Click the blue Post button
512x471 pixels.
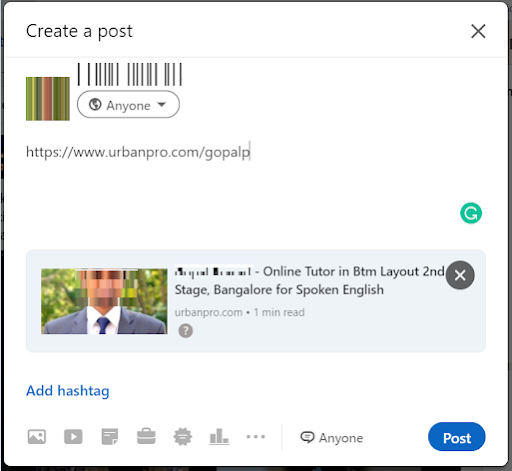tap(457, 437)
